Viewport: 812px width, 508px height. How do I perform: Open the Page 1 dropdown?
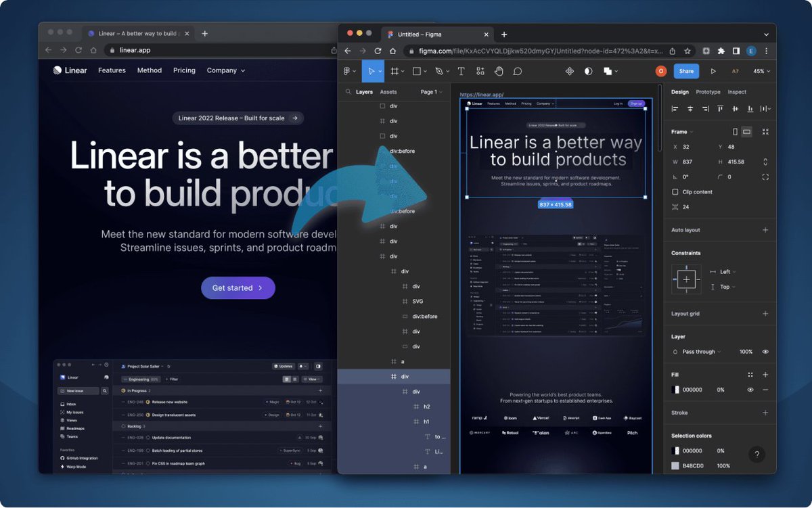tap(432, 92)
